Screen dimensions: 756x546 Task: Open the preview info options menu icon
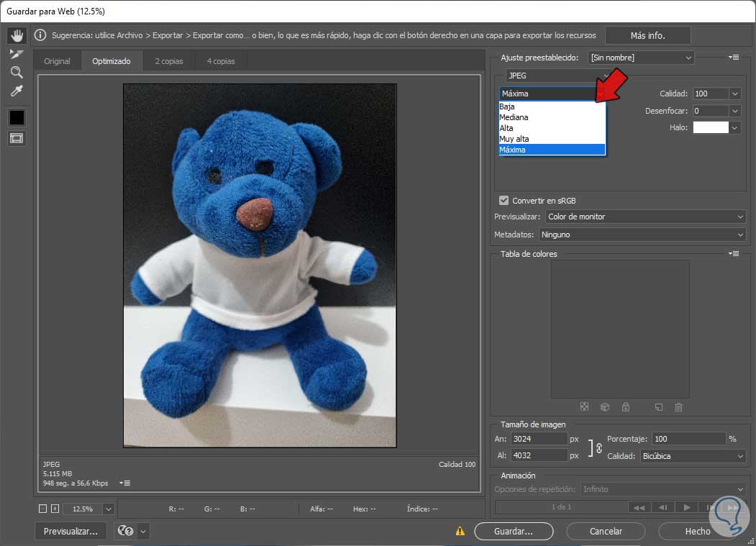(x=125, y=483)
